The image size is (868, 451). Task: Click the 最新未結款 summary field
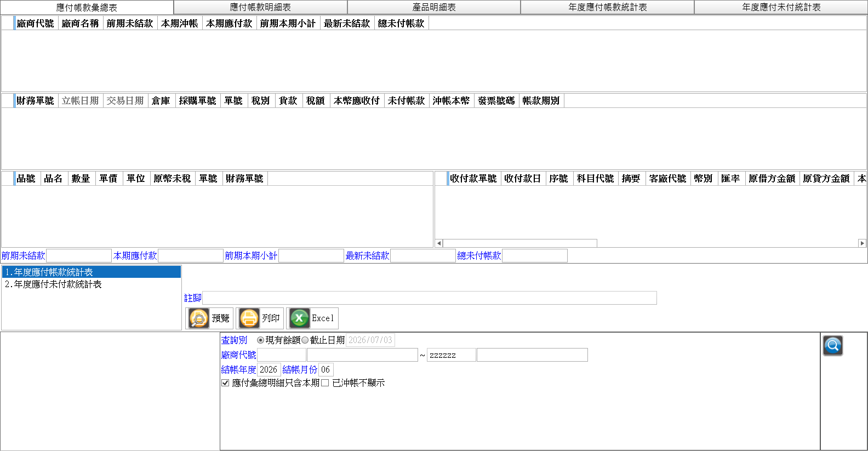(x=423, y=256)
